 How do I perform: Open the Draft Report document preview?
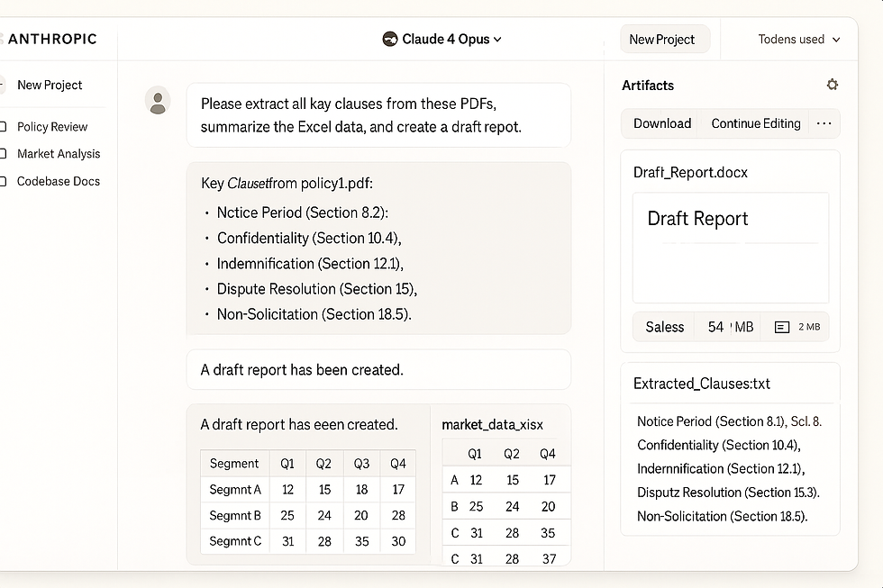(x=731, y=248)
